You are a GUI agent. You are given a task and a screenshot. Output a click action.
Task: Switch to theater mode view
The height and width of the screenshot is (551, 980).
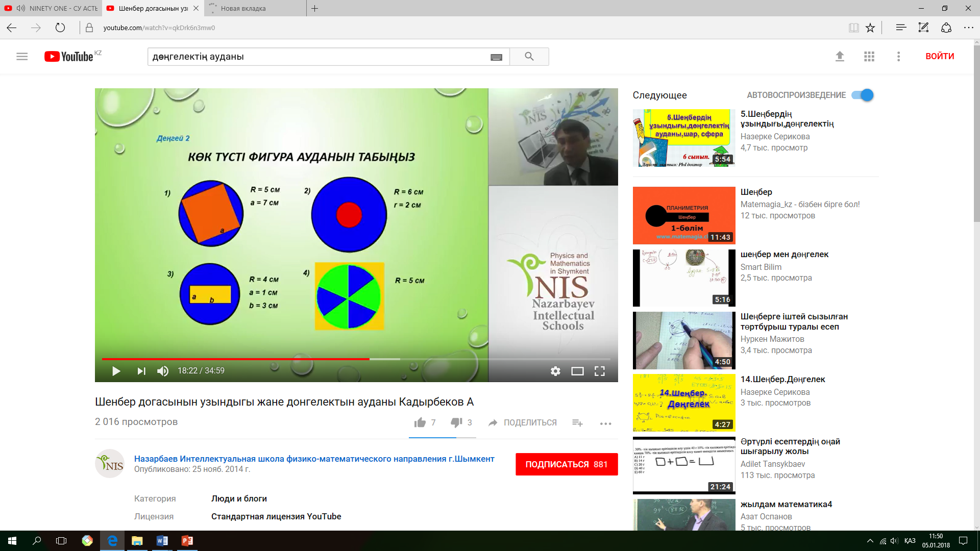(x=577, y=371)
